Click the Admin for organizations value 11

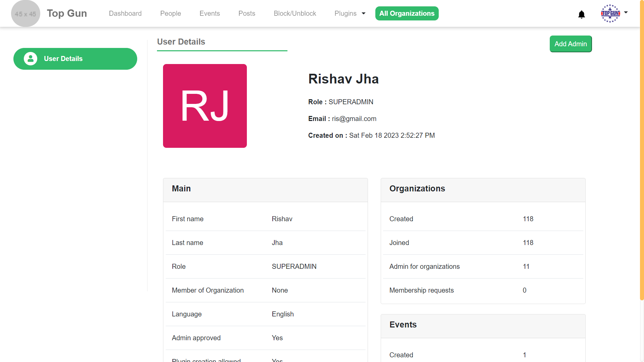tap(526, 266)
